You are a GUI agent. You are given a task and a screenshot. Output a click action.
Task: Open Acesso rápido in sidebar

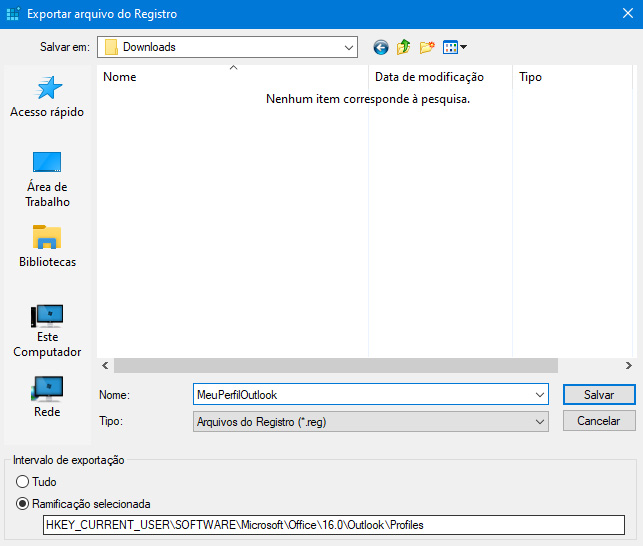tap(47, 96)
